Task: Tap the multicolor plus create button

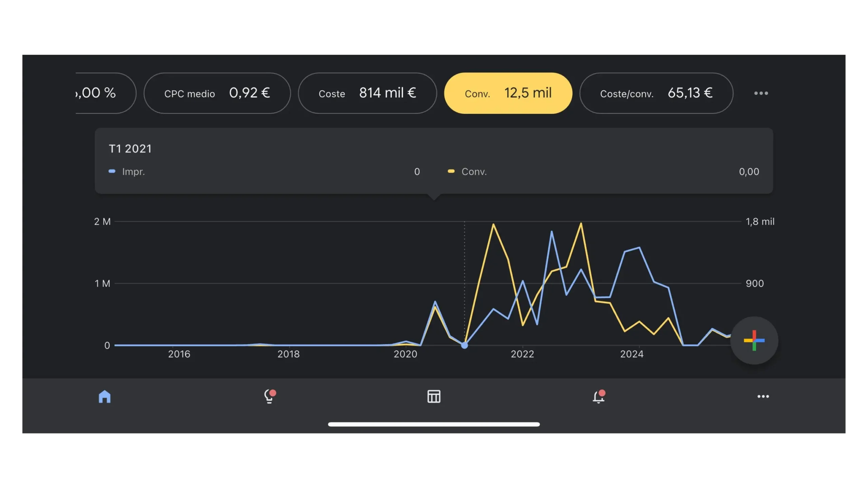Action: point(754,340)
